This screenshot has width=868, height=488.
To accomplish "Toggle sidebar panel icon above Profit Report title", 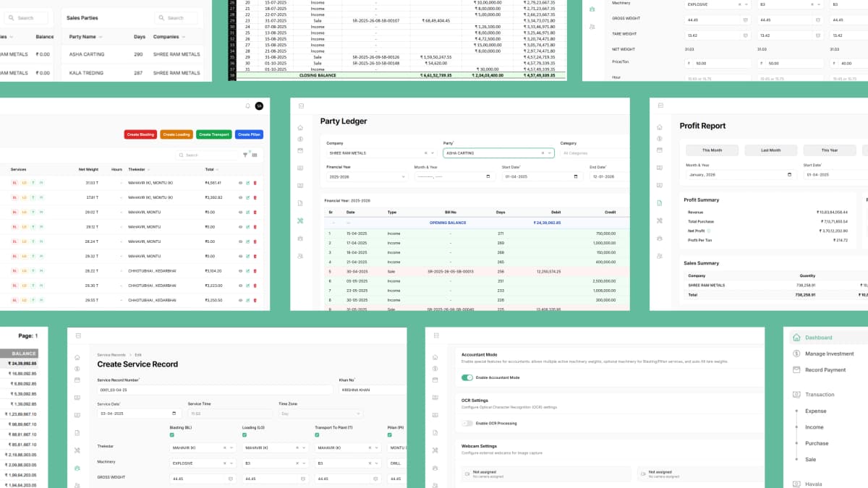I will [x=660, y=106].
